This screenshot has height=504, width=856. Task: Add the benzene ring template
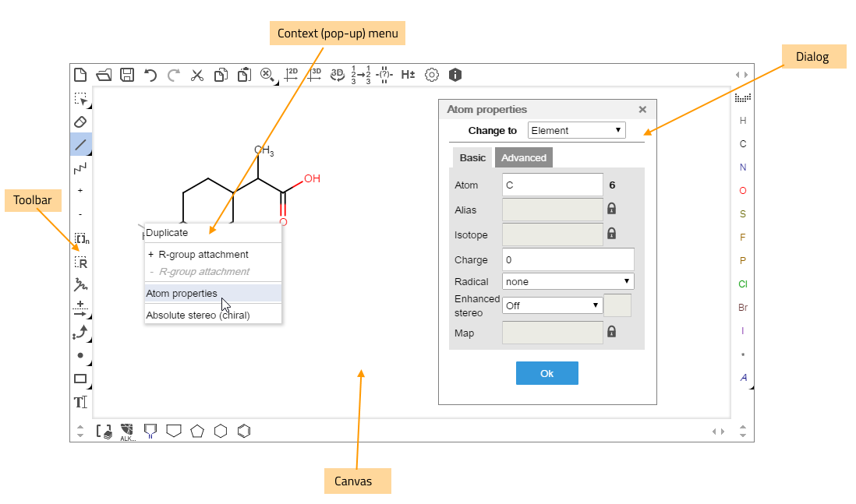click(x=244, y=431)
